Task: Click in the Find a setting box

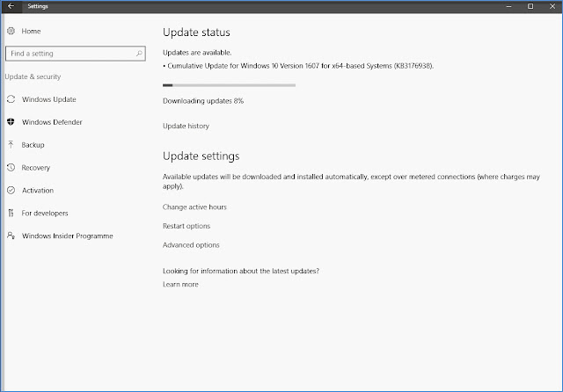Action: (76, 54)
